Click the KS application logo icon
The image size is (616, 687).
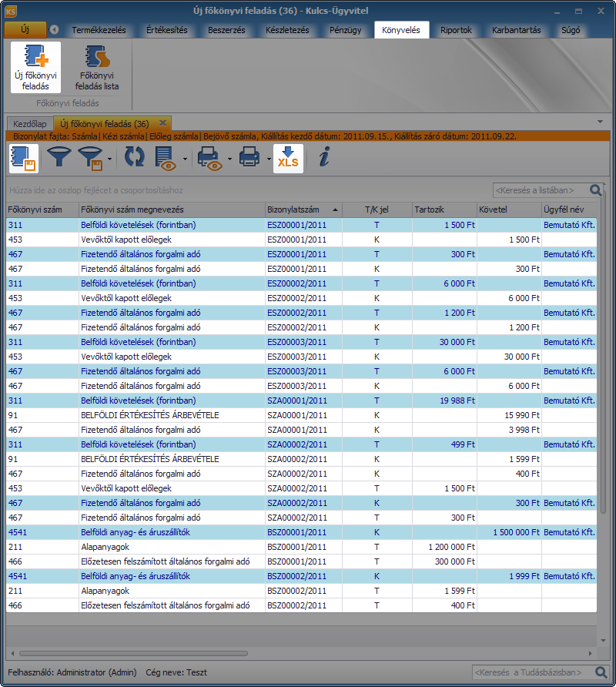[x=11, y=11]
